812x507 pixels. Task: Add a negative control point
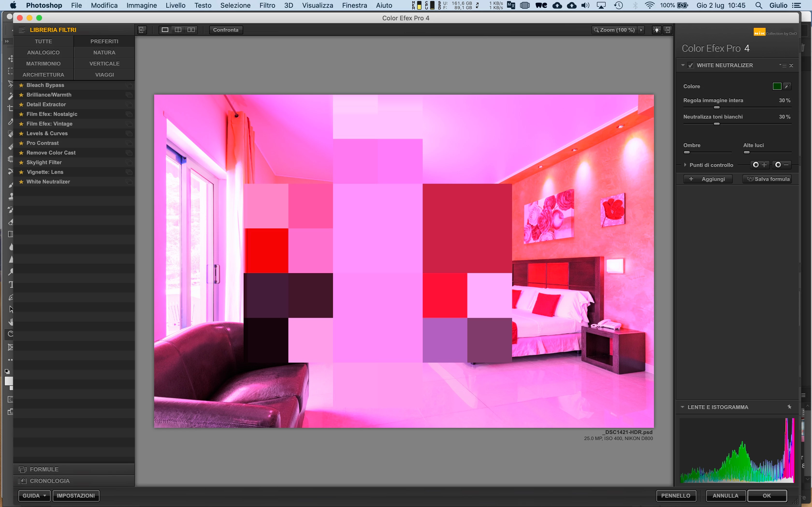click(x=782, y=165)
